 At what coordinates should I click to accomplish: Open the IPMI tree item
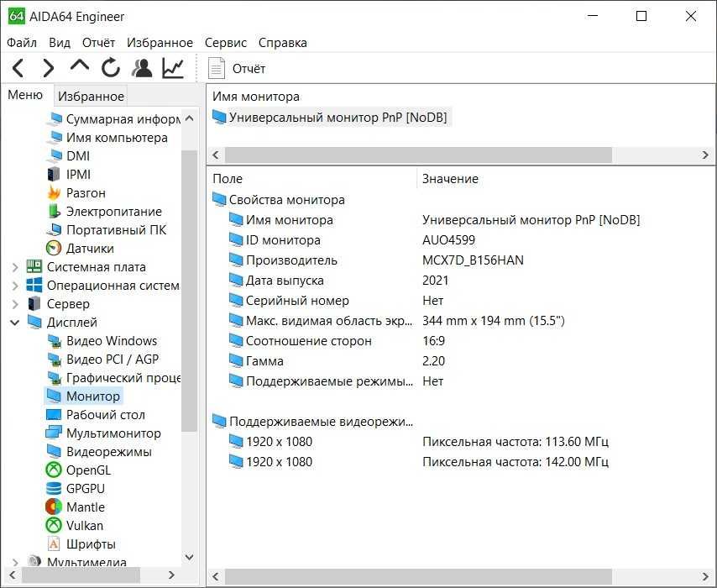pos(69,175)
